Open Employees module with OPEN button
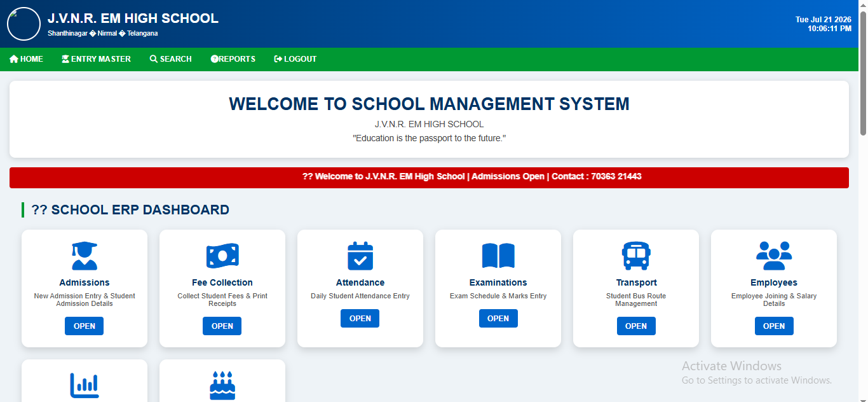This screenshot has height=402, width=868. point(774,326)
